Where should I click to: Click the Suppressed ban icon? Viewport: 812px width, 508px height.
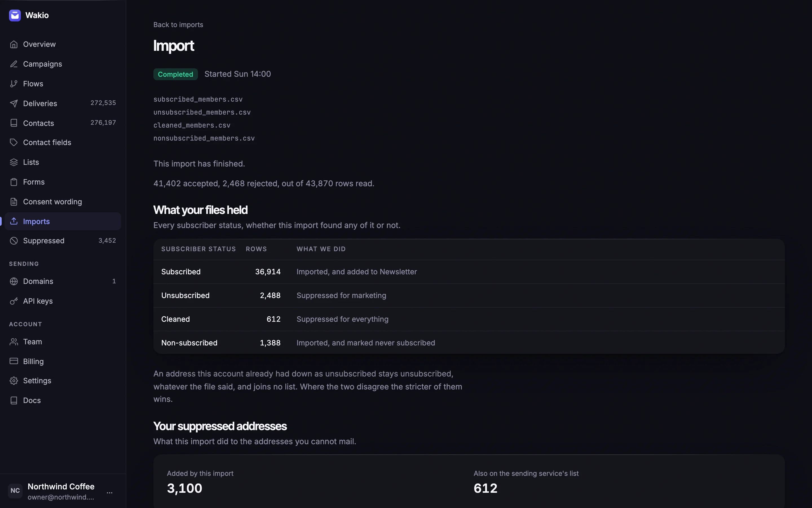tap(14, 240)
